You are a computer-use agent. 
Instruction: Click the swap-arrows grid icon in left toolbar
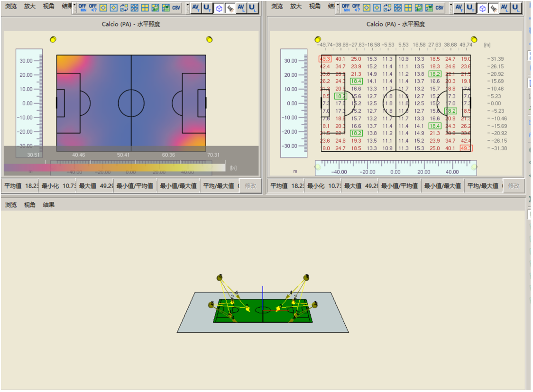124,8
